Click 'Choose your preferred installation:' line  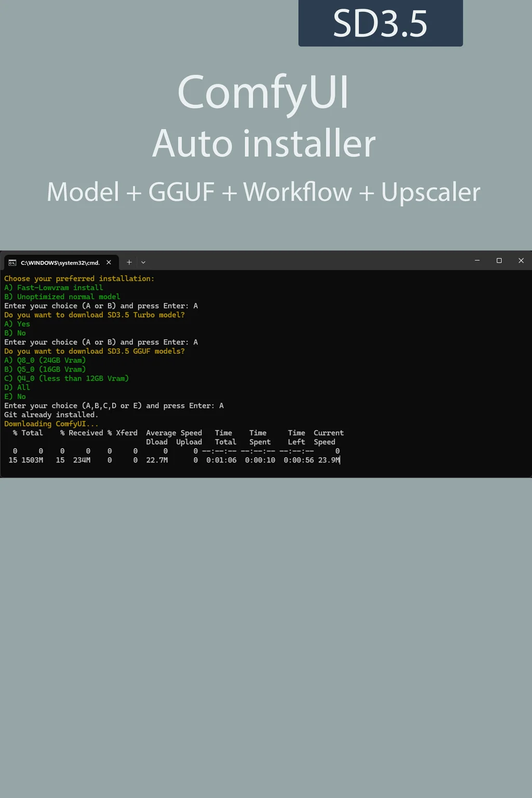coord(79,278)
